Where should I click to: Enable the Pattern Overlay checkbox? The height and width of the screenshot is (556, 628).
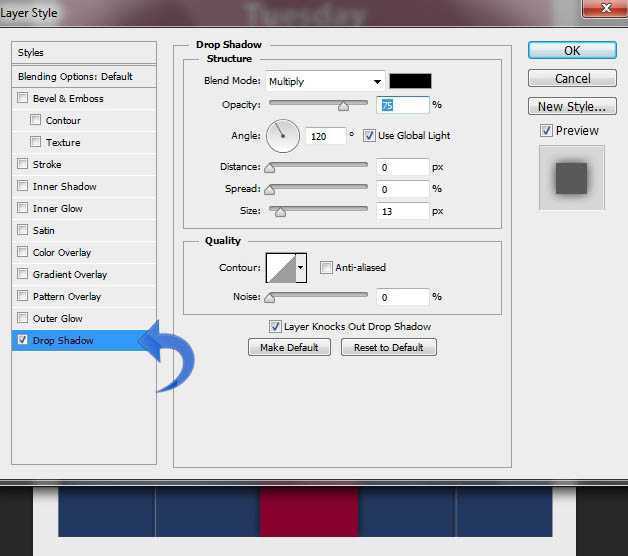coord(22,296)
